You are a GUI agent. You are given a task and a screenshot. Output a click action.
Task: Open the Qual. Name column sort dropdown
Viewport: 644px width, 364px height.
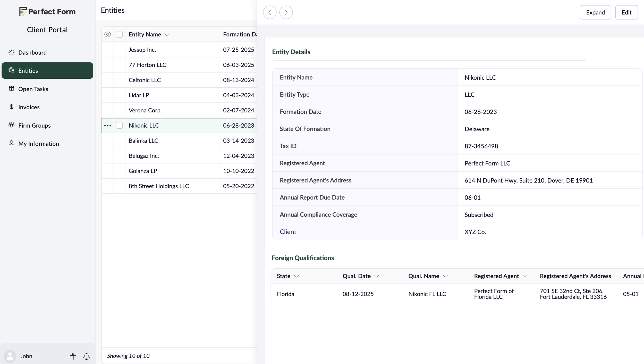[x=445, y=276]
